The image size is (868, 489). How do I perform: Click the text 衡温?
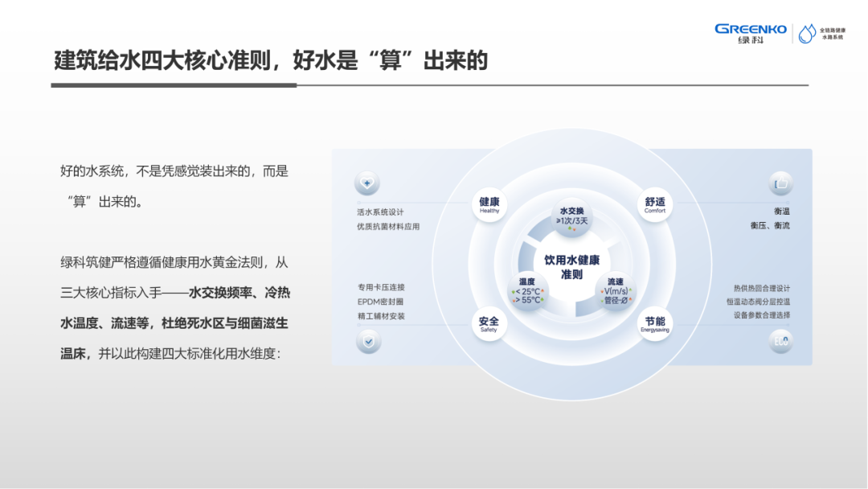tap(782, 211)
